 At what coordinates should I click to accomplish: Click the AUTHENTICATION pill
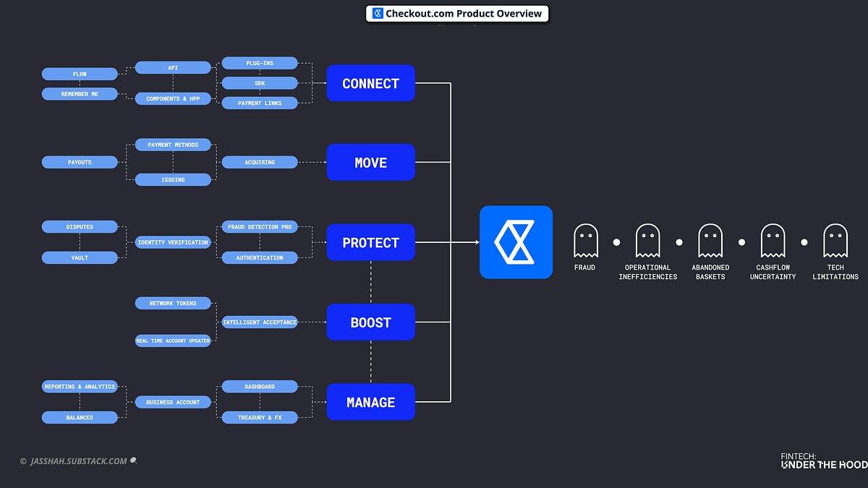260,257
